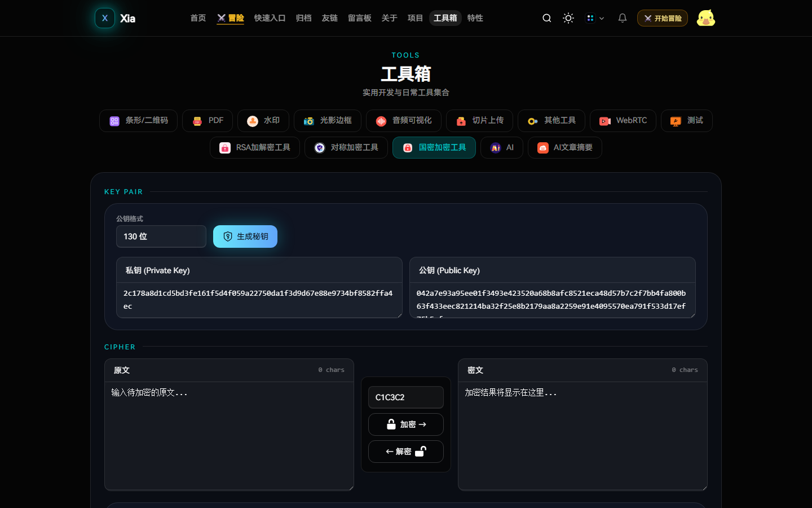Click the CIPHER section label
Viewport: 812px width, 508px height.
[x=120, y=347]
